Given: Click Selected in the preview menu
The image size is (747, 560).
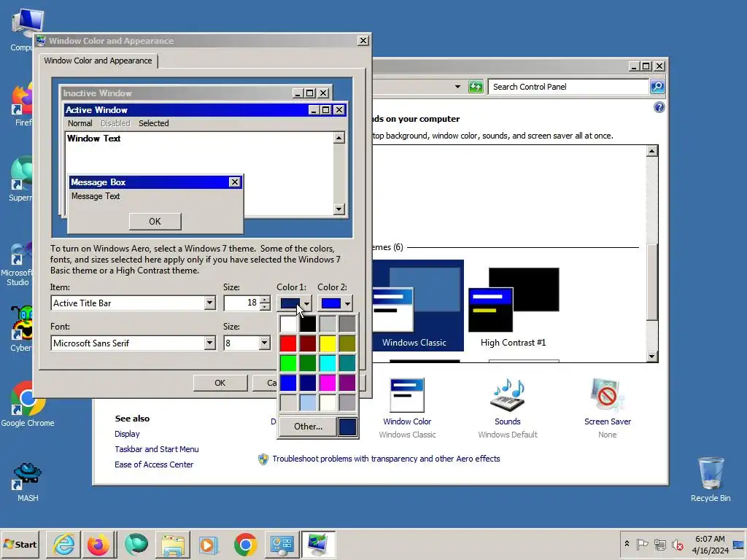Looking at the screenshot, I should coord(154,123).
